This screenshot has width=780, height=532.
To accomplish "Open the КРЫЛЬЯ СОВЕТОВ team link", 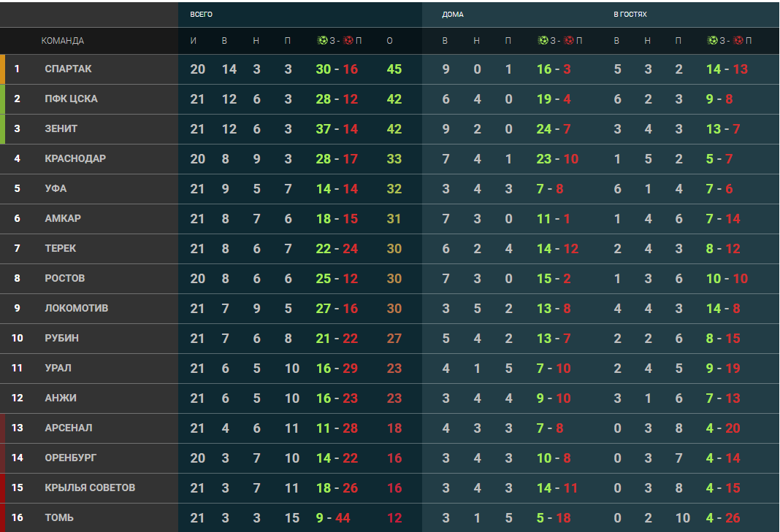I will coord(90,487).
